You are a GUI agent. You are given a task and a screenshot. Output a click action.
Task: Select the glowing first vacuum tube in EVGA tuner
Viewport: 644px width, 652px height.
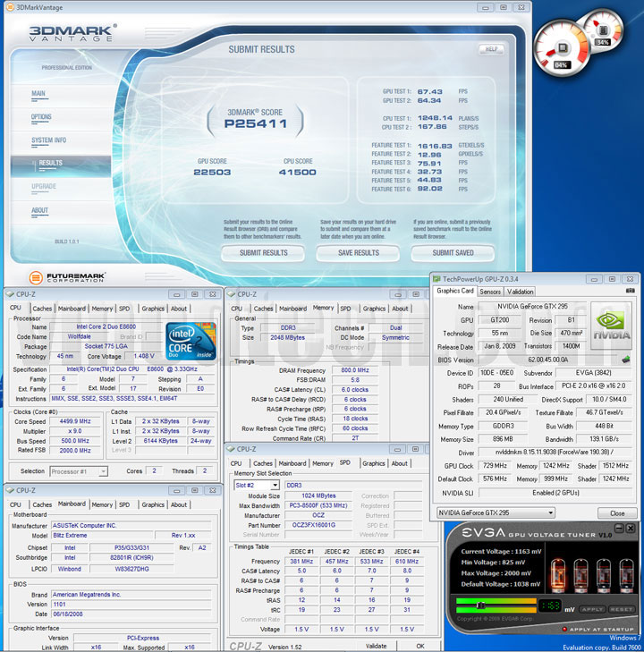(x=558, y=575)
